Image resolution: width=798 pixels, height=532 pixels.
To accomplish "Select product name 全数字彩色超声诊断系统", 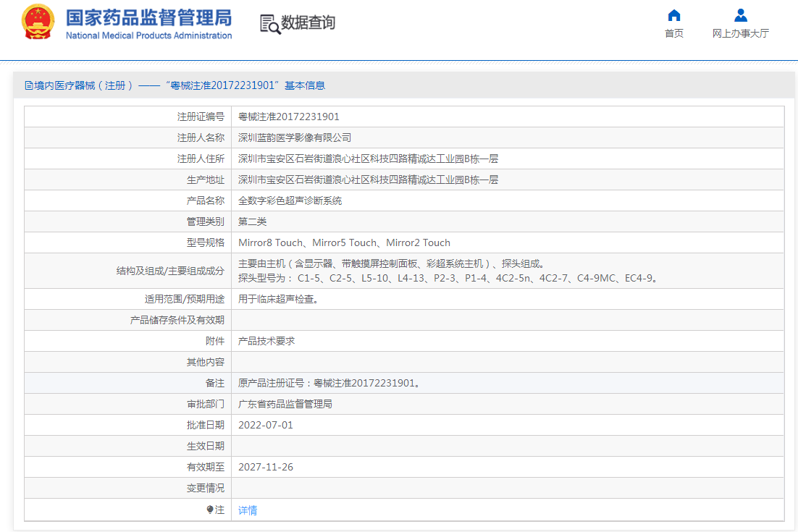I will (x=290, y=200).
